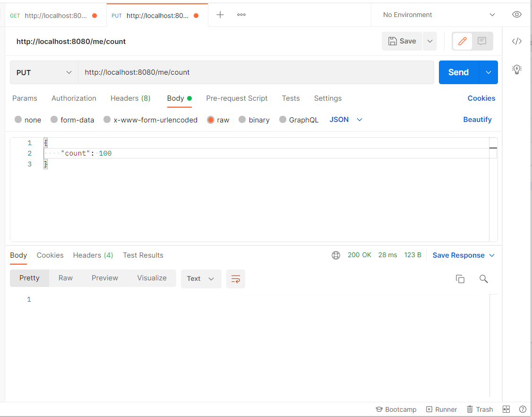532x417 pixels.
Task: Rename the request using the pencil icon
Action: coord(462,41)
